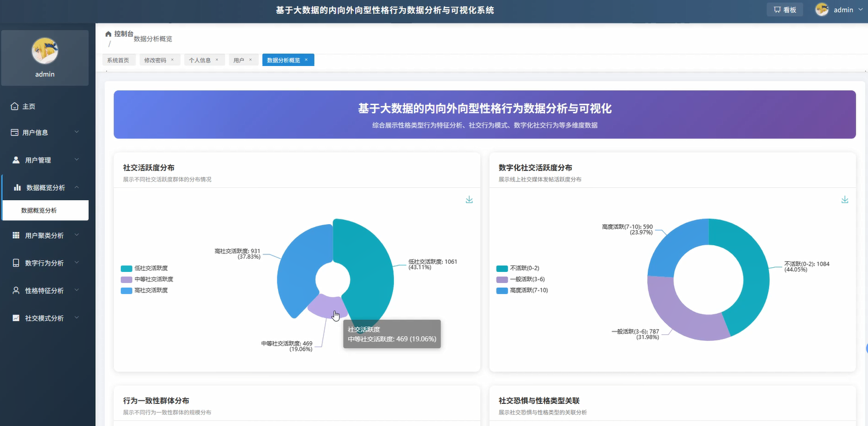This screenshot has width=868, height=426.
Task: Click the 数据概览分析 bar chart icon
Action: tap(18, 188)
